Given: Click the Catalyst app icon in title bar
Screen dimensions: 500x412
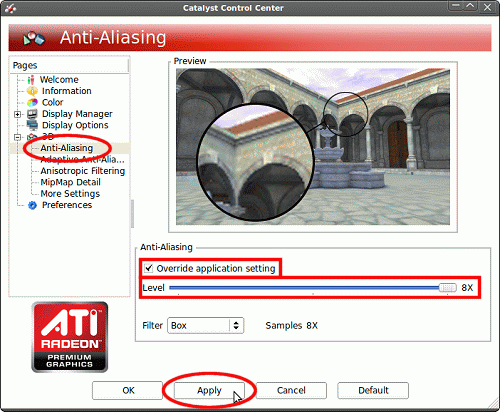Looking at the screenshot, I should click(10, 8).
